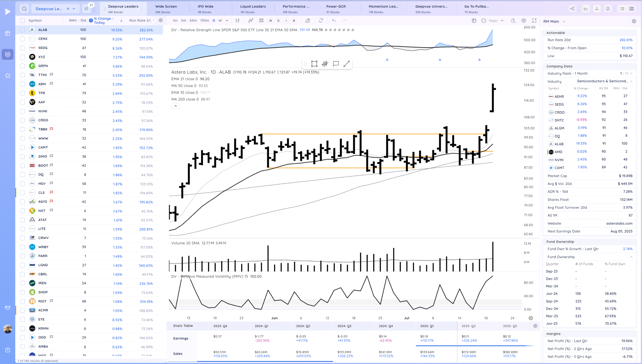The image size is (642, 364).
Task: Click the chart fullscreen expand icon
Action: coord(534,21)
